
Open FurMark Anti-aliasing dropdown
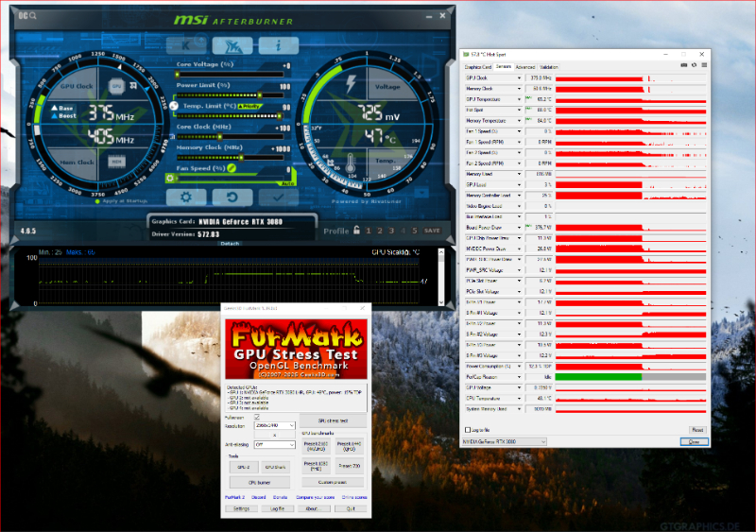point(274,445)
